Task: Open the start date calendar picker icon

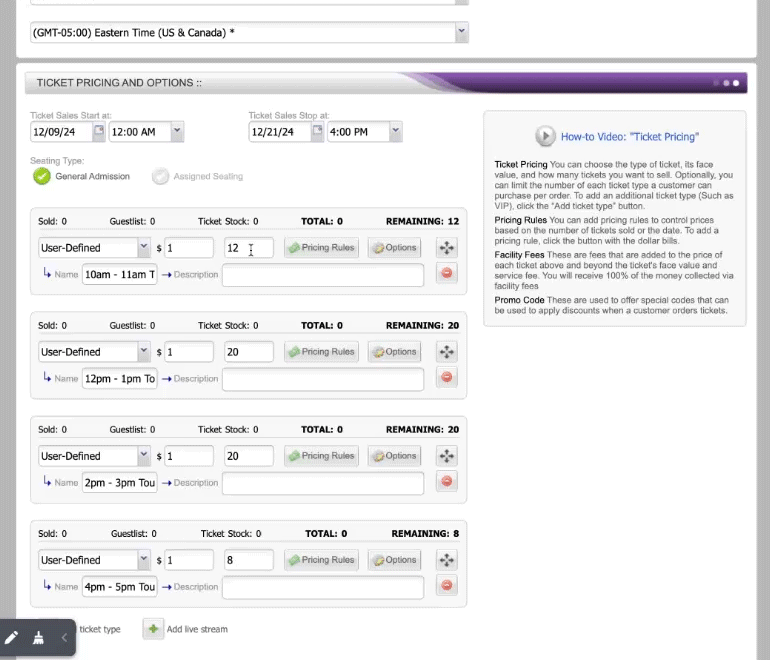Action: [99, 131]
